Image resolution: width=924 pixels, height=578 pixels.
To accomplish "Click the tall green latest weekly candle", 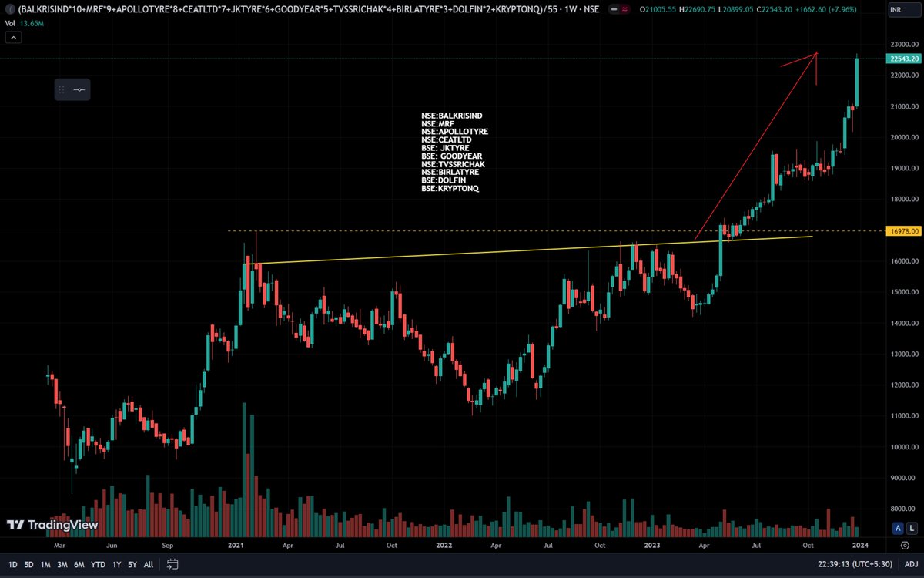I will [855, 82].
